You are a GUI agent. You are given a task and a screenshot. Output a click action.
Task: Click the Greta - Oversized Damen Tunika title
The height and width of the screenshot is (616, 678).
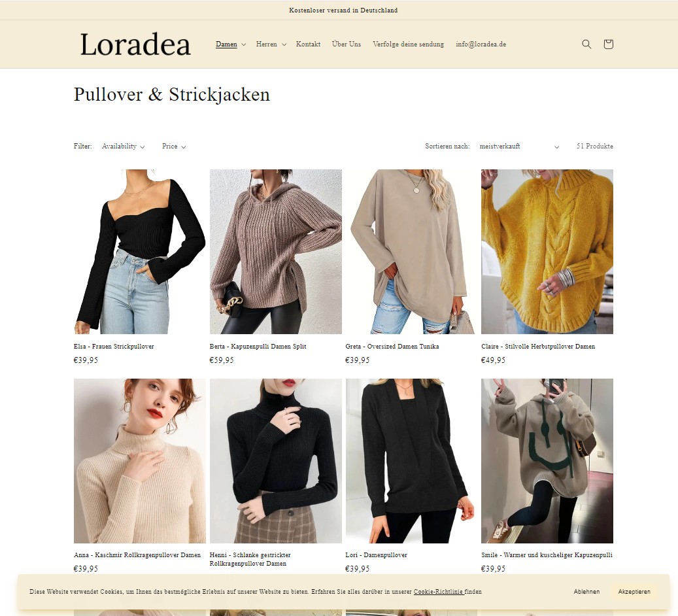[392, 347]
